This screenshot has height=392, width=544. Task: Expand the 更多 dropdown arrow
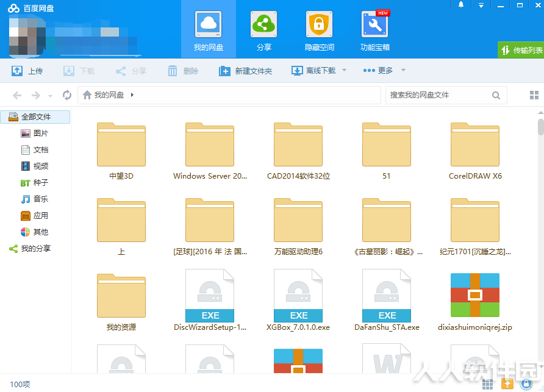(403, 70)
